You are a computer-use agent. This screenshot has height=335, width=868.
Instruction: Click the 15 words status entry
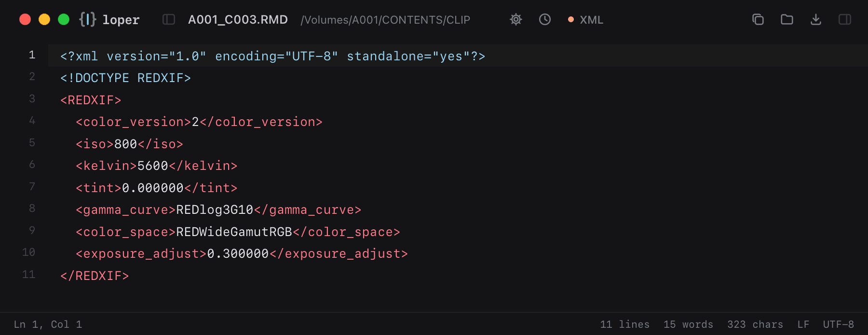coord(688,324)
